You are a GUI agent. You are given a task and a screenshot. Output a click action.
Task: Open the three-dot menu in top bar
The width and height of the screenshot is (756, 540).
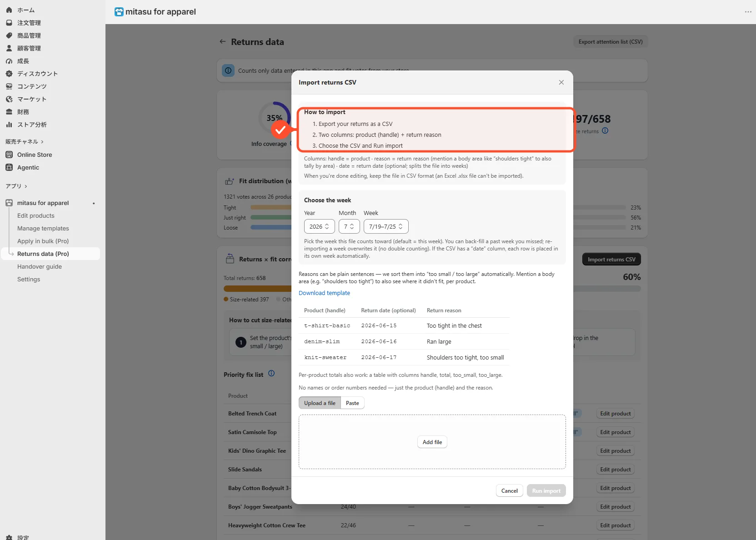(748, 12)
